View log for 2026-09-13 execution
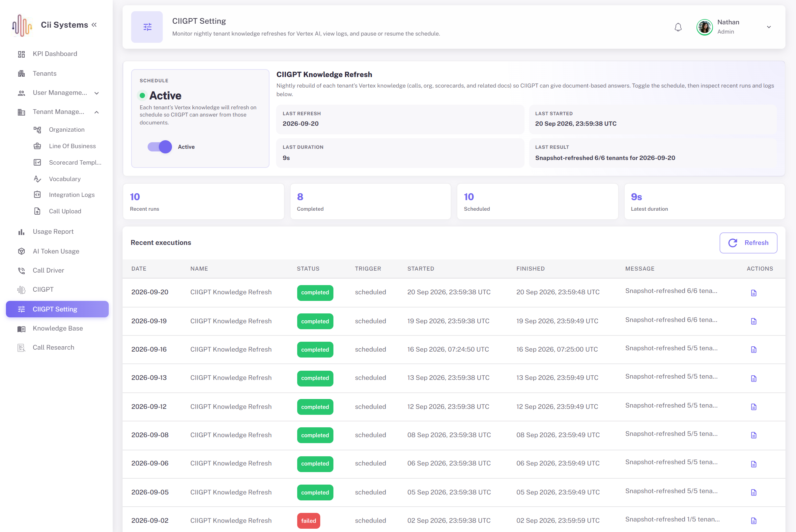Image resolution: width=796 pixels, height=532 pixels. tap(753, 379)
